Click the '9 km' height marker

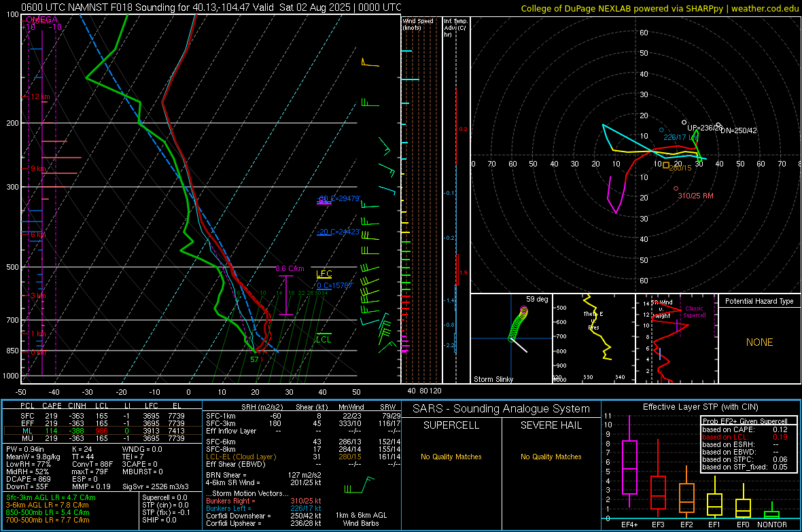(38, 169)
